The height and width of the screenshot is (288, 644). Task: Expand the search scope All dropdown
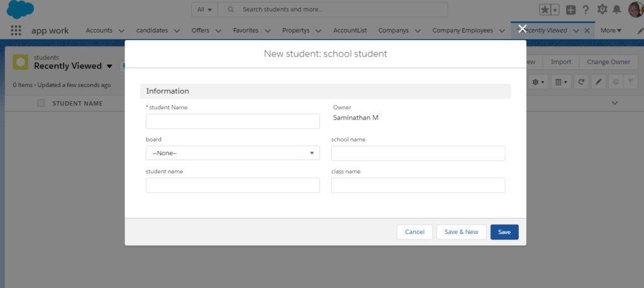205,9
